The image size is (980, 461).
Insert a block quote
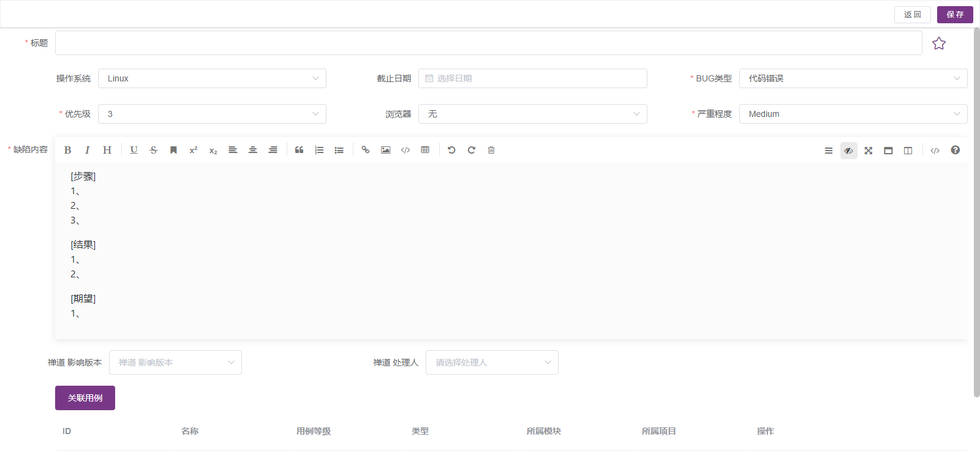pos(300,150)
